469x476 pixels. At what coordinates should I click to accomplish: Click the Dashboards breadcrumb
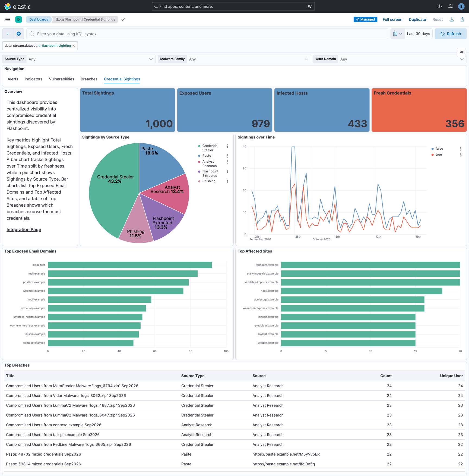[39, 20]
